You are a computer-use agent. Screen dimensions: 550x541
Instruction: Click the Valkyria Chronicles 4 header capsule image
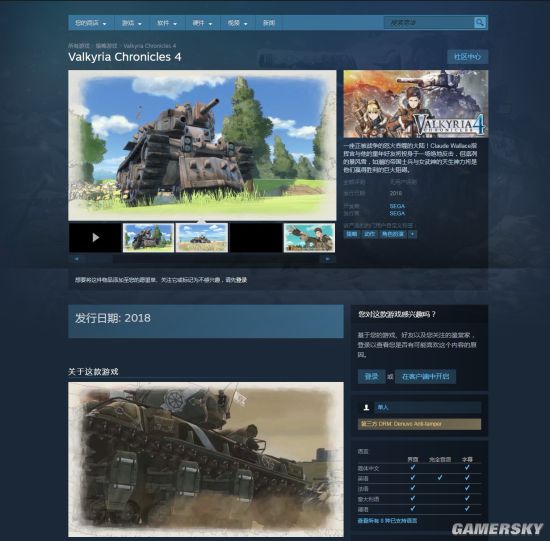pyautogui.click(x=416, y=104)
